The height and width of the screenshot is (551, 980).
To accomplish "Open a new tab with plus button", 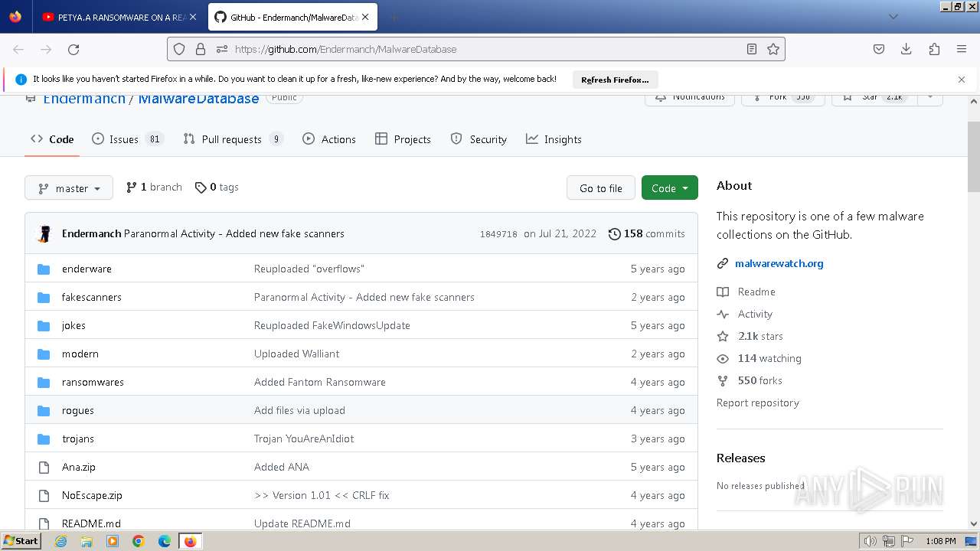I will tap(394, 17).
